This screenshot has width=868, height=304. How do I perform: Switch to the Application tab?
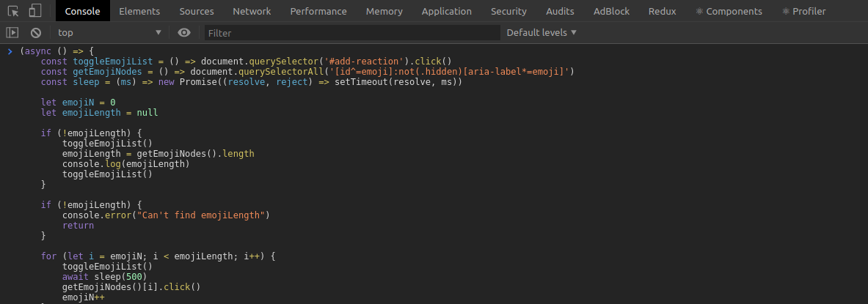coord(447,11)
